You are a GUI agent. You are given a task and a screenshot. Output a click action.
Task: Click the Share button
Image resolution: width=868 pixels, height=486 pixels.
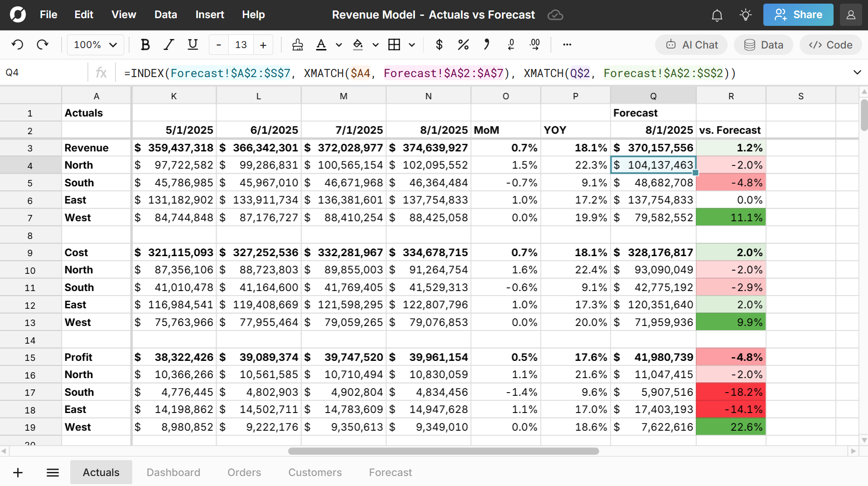click(x=798, y=15)
